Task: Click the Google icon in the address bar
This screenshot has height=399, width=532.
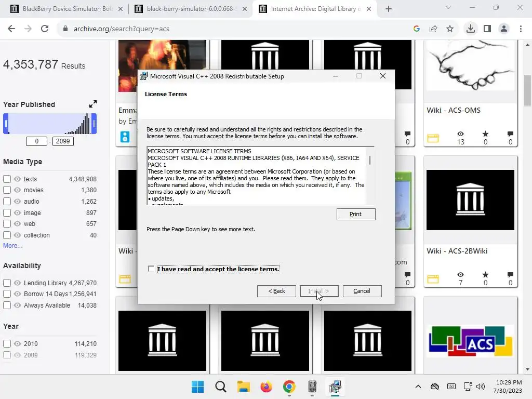Action: coord(417,29)
